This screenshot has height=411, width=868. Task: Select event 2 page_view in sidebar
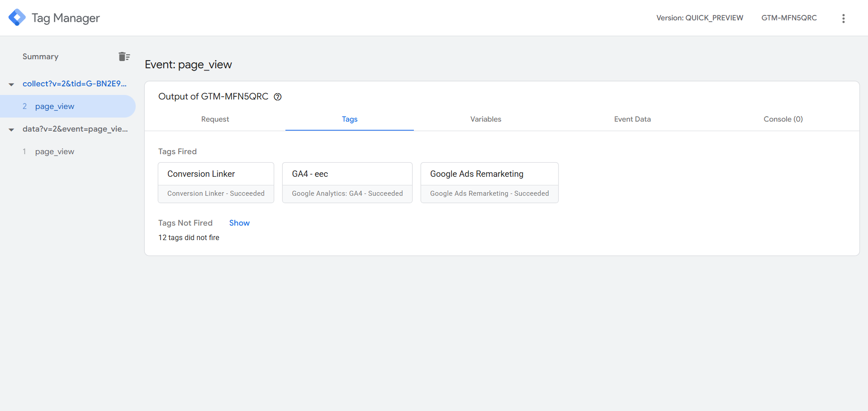(x=55, y=106)
